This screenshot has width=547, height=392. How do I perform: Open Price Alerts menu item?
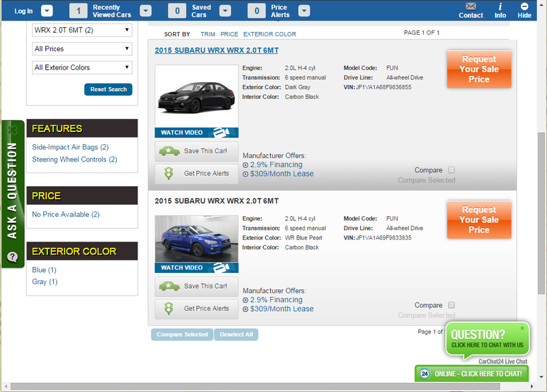[x=280, y=11]
